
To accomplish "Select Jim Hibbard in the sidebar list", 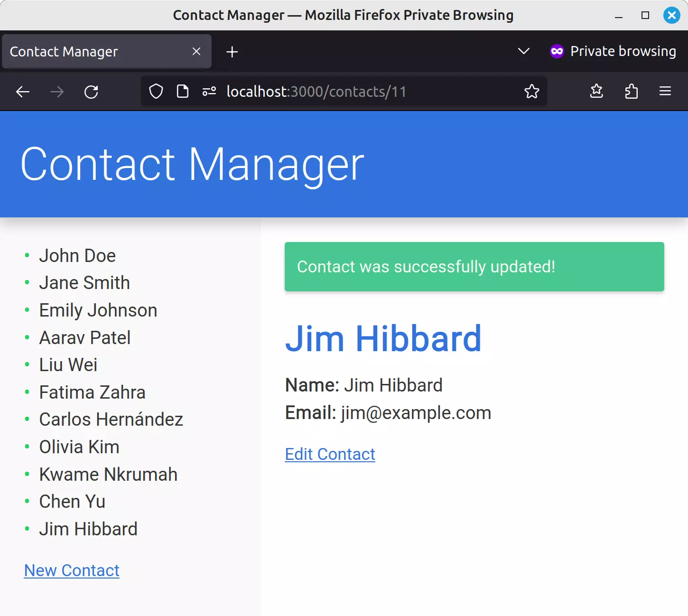I will pyautogui.click(x=88, y=529).
